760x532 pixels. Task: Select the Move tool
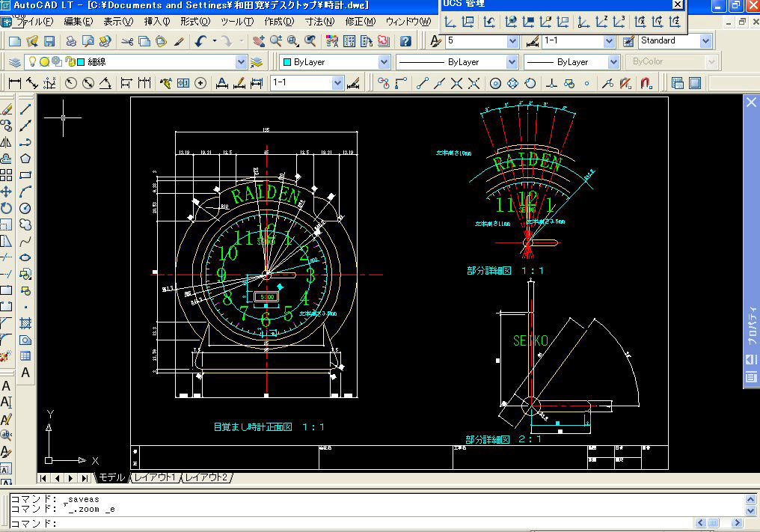pos(6,192)
